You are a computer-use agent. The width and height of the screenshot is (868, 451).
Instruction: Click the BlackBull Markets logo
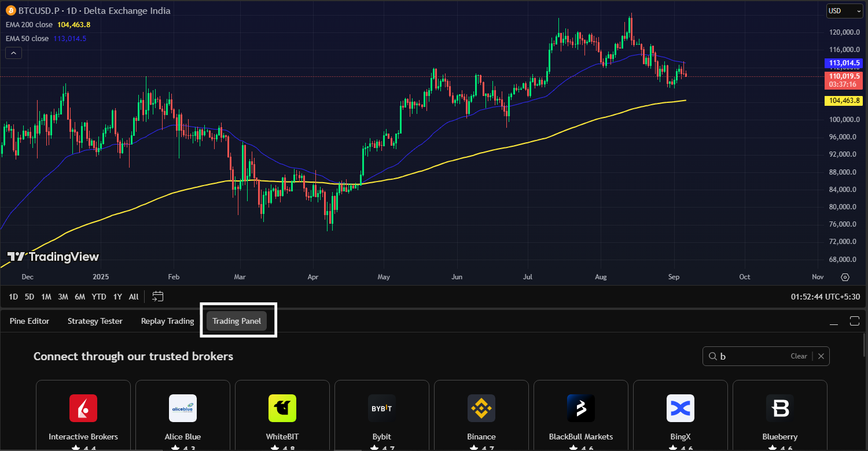coord(580,408)
